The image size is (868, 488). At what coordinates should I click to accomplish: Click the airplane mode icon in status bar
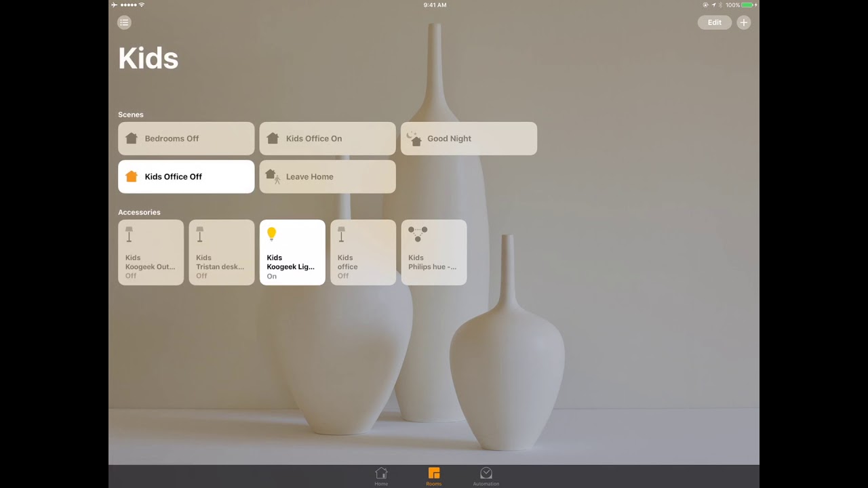coord(114,5)
